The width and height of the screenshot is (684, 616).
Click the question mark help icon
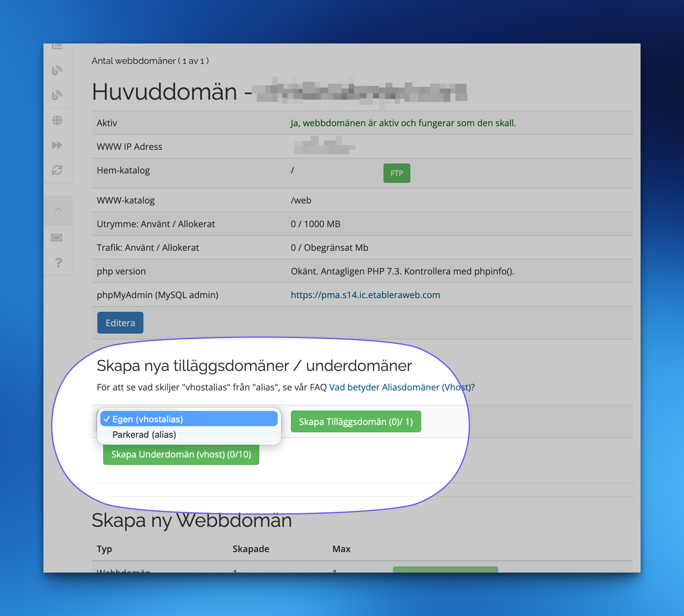coord(58,263)
